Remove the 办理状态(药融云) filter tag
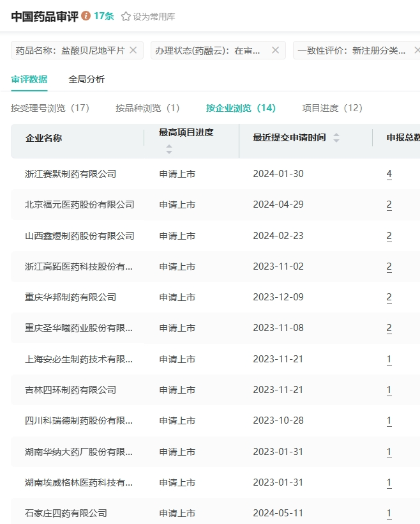The image size is (420, 524). (275, 50)
